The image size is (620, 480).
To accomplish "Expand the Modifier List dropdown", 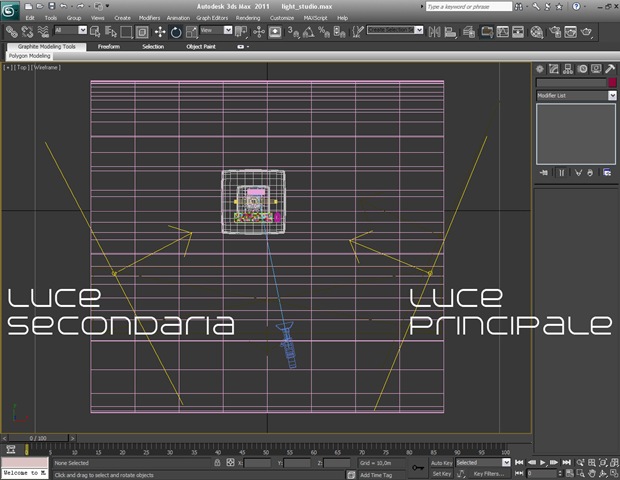I will [612, 95].
